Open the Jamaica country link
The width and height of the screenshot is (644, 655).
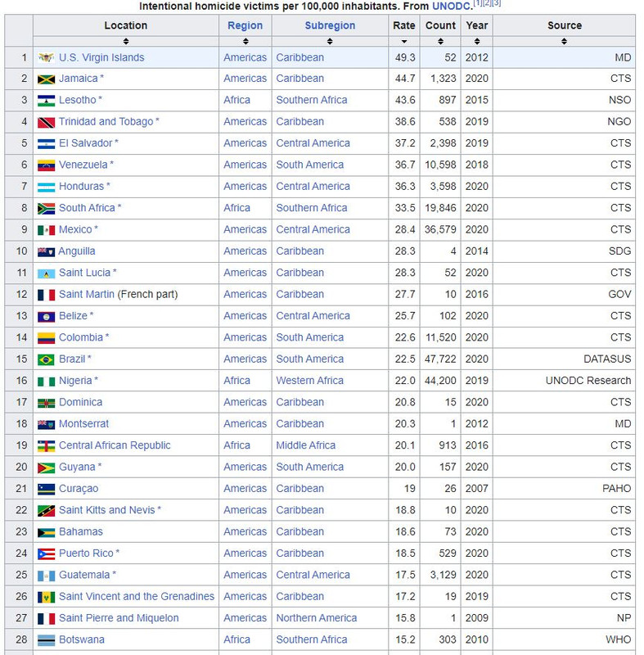point(78,79)
